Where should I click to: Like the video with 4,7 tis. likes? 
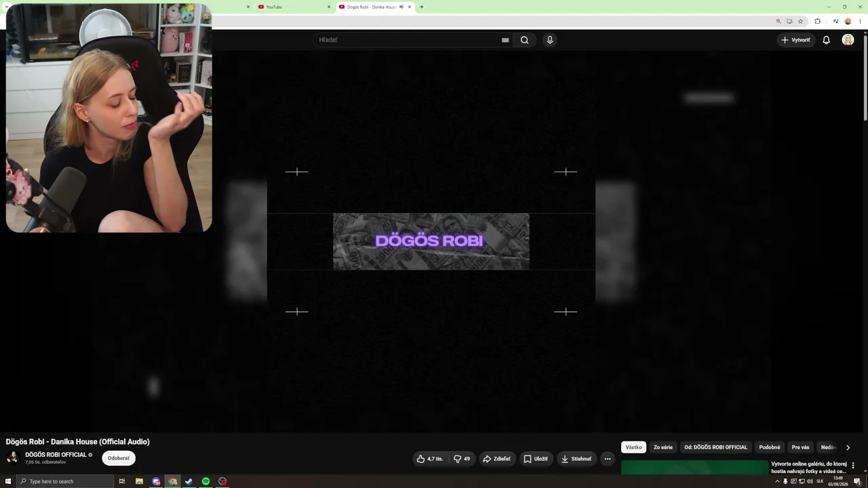(x=430, y=459)
